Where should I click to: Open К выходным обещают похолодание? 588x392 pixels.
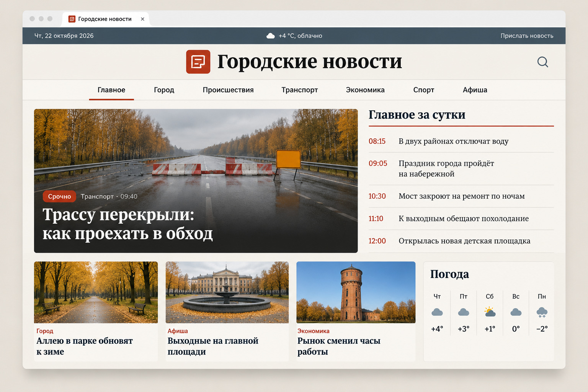point(464,219)
